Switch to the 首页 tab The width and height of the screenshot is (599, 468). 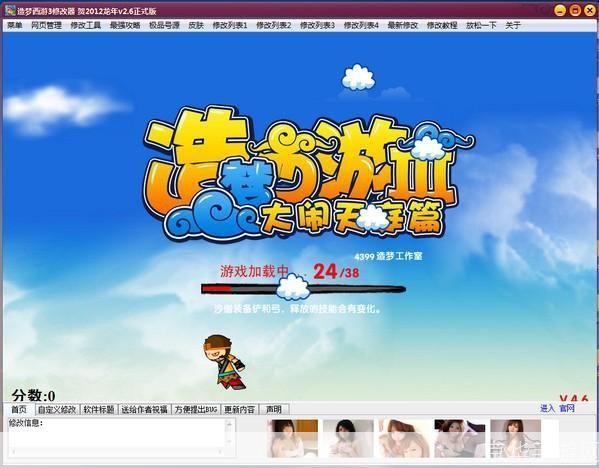coord(19,410)
